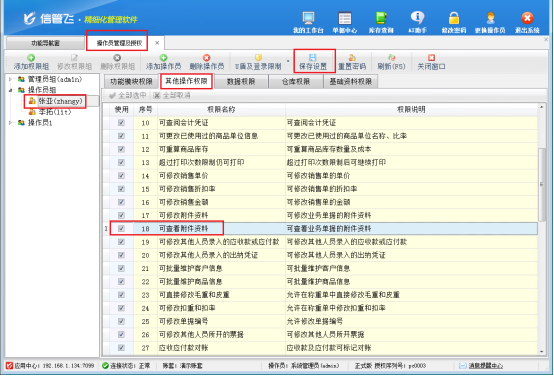Image resolution: width=554 pixels, height=376 pixels.
Task: Toggle checkbox for row 27 应收应付款对账
Action: click(121, 348)
